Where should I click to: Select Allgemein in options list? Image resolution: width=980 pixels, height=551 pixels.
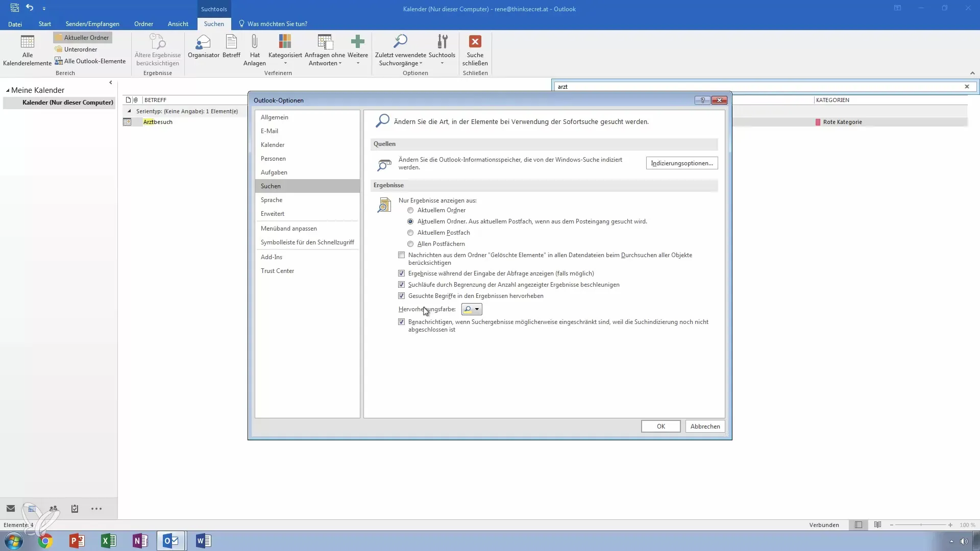[x=307, y=117]
